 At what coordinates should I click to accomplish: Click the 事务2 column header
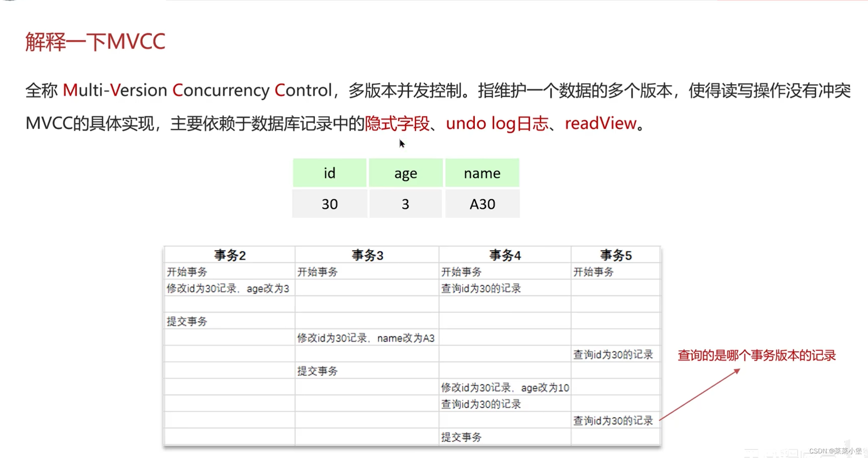(230, 255)
